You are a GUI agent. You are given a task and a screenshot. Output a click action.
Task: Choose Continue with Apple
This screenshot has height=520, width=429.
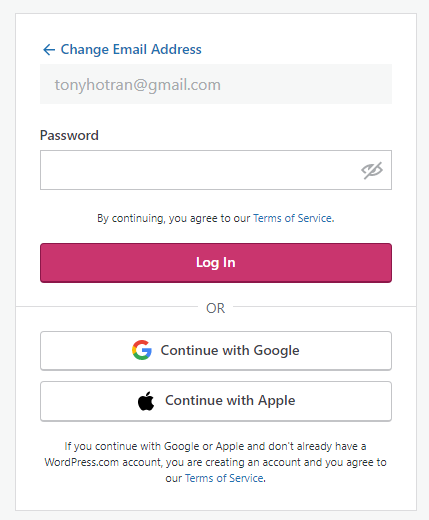click(216, 401)
